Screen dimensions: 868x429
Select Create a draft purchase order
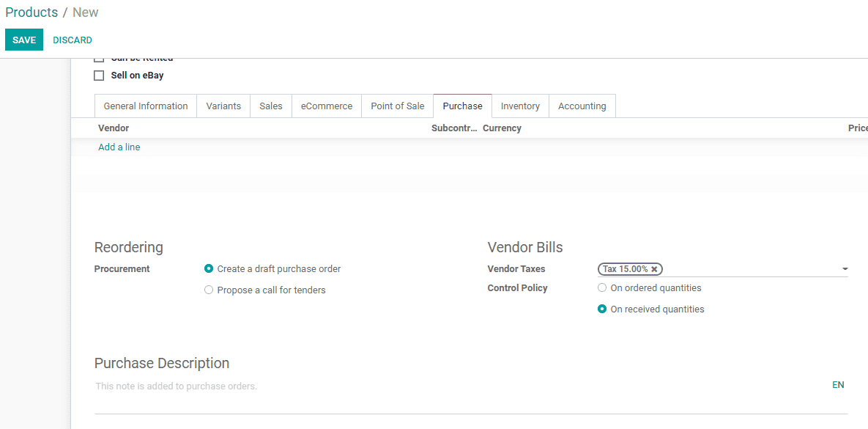click(209, 269)
